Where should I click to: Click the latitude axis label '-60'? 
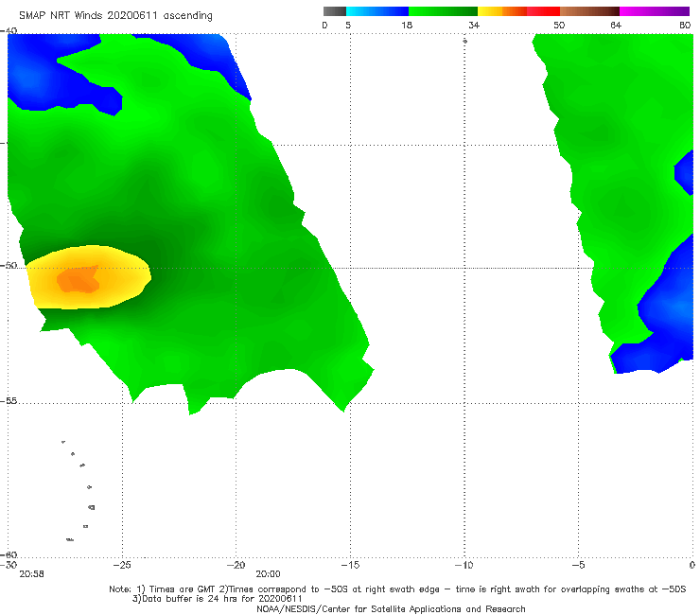click(x=9, y=554)
